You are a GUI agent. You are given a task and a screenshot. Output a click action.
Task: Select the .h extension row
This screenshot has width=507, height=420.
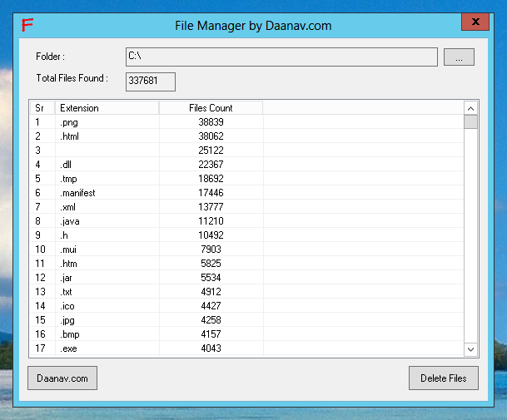pyautogui.click(x=247, y=235)
